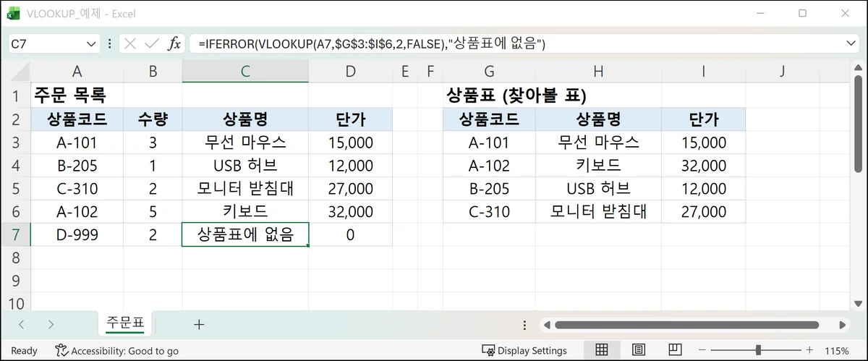
Task: Click cell 12,000 in column D
Action: [x=350, y=165]
